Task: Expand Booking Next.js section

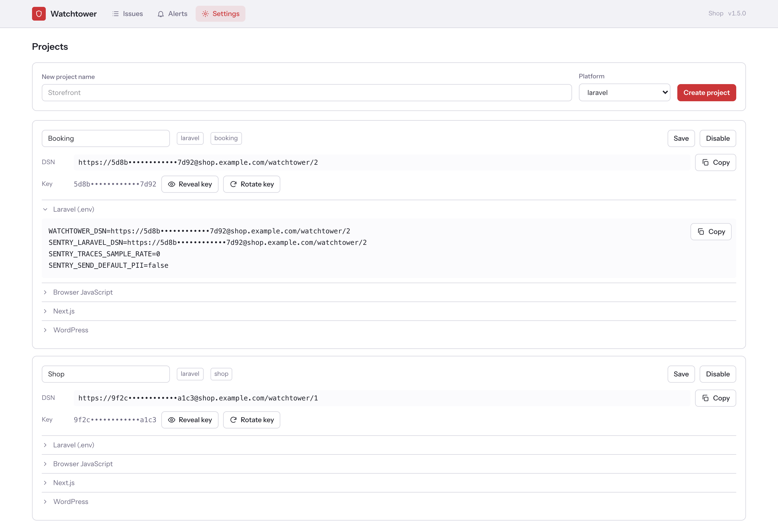Action: (389, 311)
